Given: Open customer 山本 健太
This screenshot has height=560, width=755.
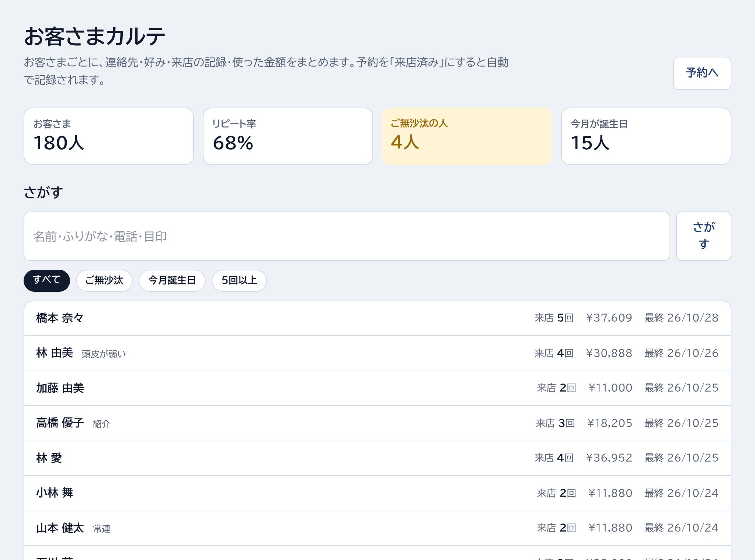Looking at the screenshot, I should coord(377,528).
